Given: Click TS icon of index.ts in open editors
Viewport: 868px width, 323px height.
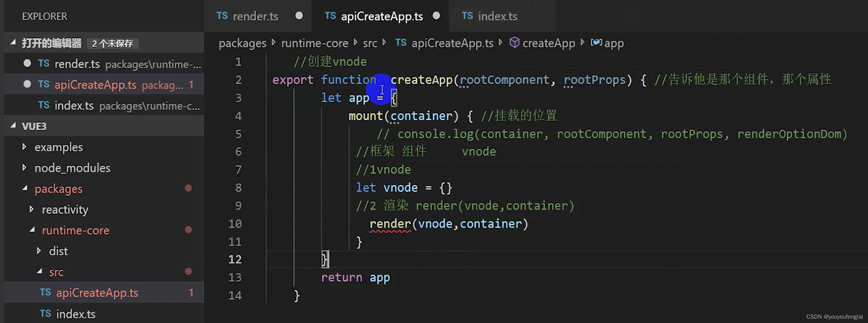Looking at the screenshot, I should 43,105.
